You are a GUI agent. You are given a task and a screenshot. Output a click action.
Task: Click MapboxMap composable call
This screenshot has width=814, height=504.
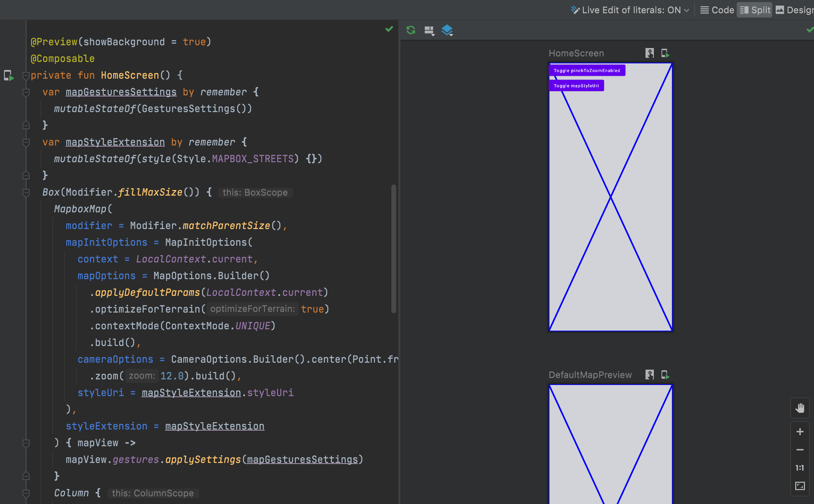pos(80,209)
